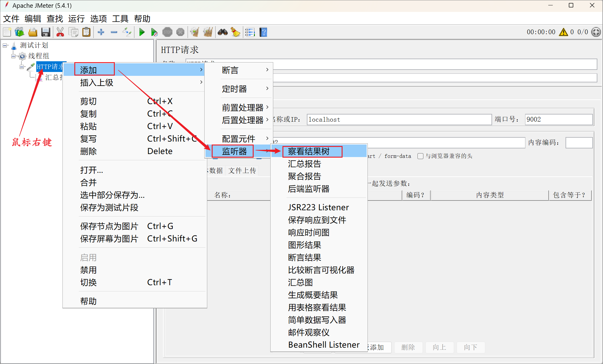Click the Clear results broom icon
Screen dimensions: 603x364
click(195, 32)
